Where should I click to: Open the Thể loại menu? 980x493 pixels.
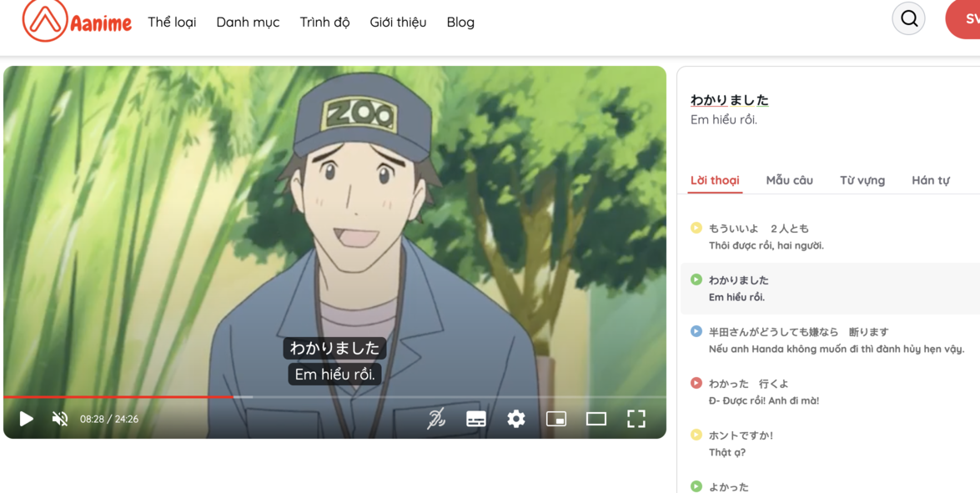click(x=171, y=23)
